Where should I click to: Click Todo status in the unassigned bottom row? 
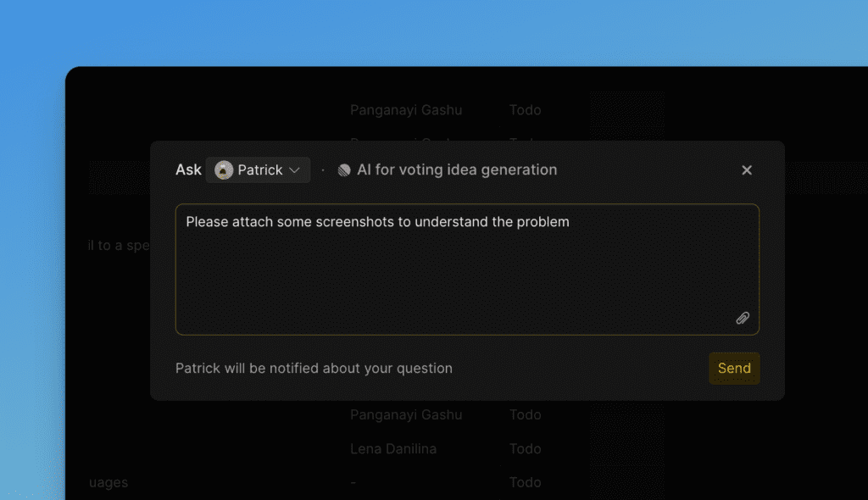pos(525,483)
